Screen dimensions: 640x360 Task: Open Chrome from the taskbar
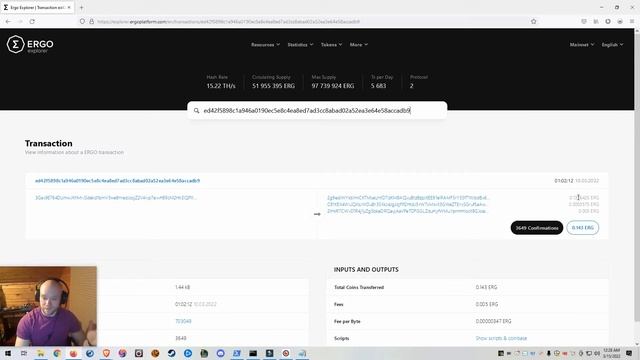pos(57,353)
